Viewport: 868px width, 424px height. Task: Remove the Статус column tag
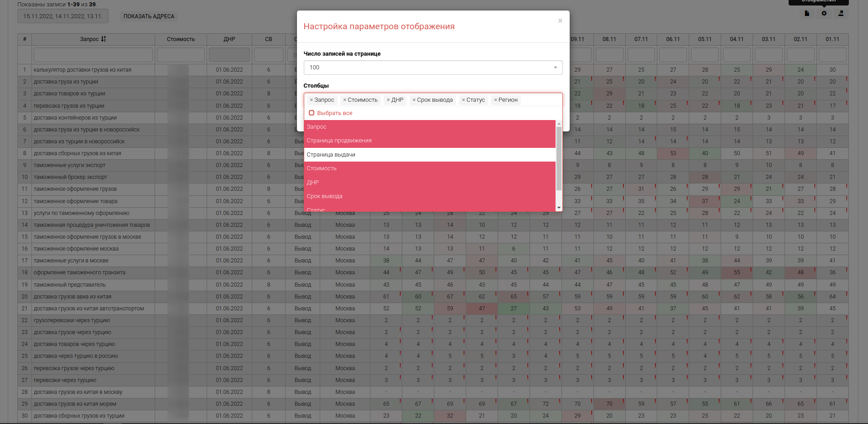[463, 100]
